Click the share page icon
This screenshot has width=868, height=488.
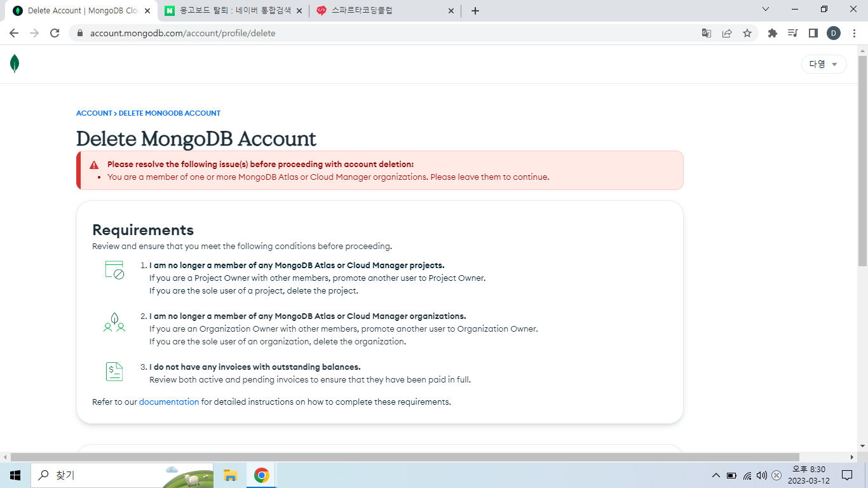(x=727, y=33)
